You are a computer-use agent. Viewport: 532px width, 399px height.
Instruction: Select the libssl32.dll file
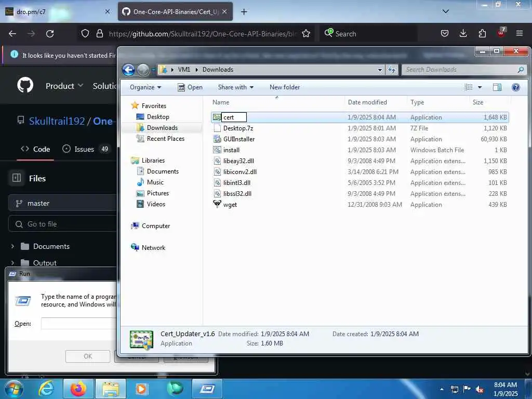pyautogui.click(x=237, y=194)
